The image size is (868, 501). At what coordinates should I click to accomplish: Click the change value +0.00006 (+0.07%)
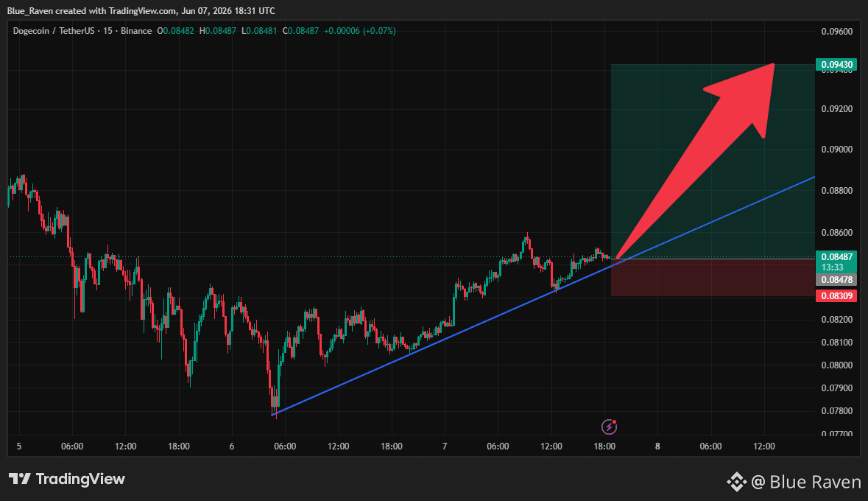(360, 31)
